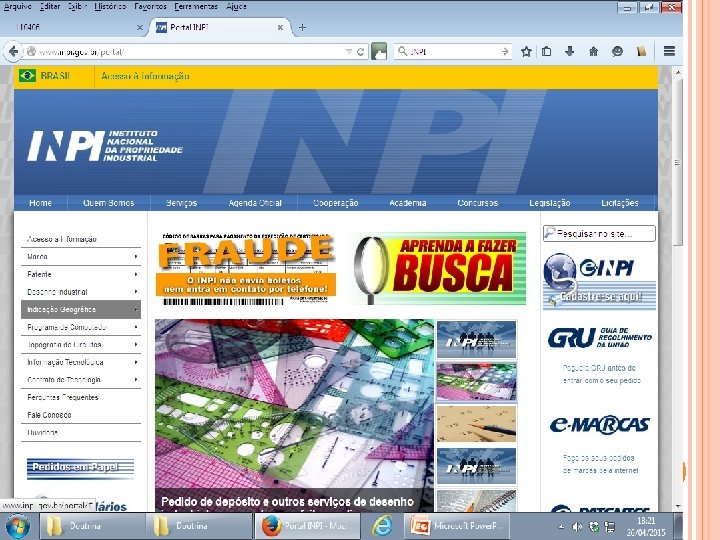Go to browser Home icon
The height and width of the screenshot is (540, 720).
pyautogui.click(x=594, y=51)
